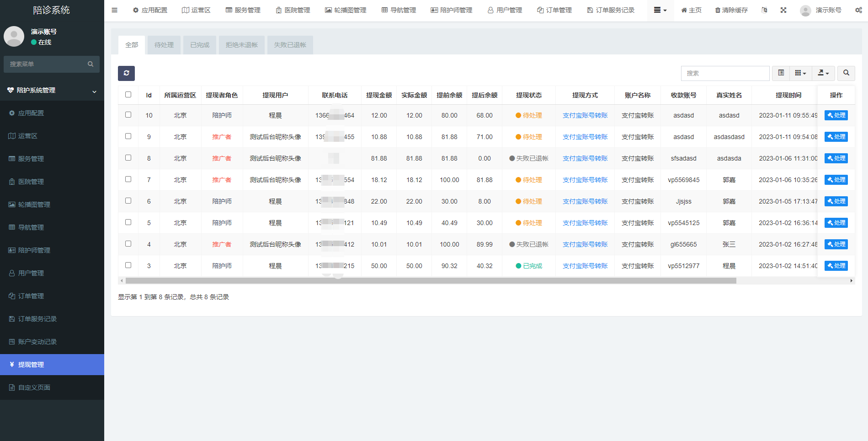Click the scrollbar right arrow
The height and width of the screenshot is (441, 868).
tap(851, 281)
